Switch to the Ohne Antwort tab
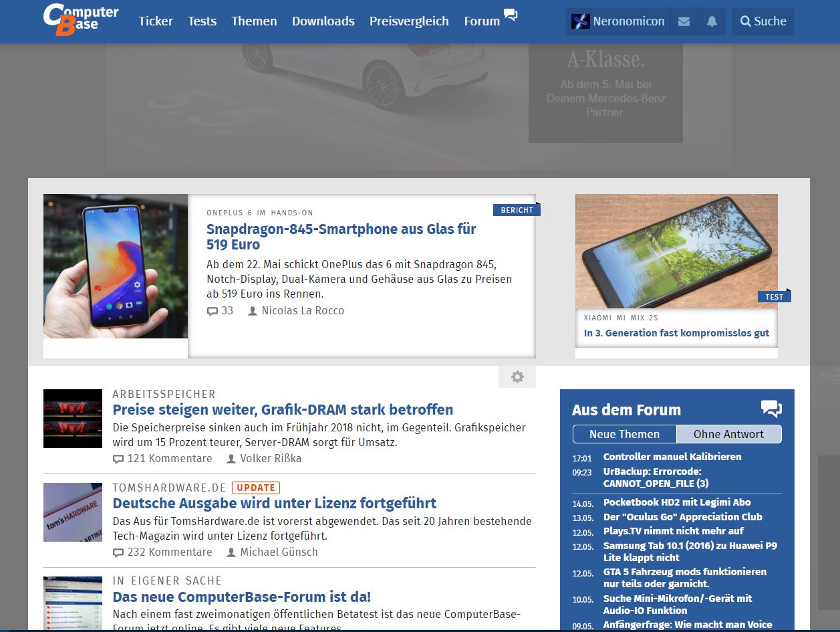This screenshot has width=840, height=632. tap(728, 434)
